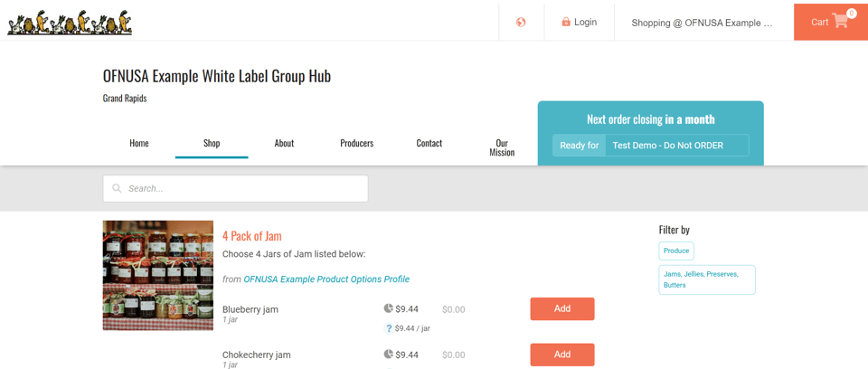Open the Producers tab
The image size is (868, 369).
point(356,143)
